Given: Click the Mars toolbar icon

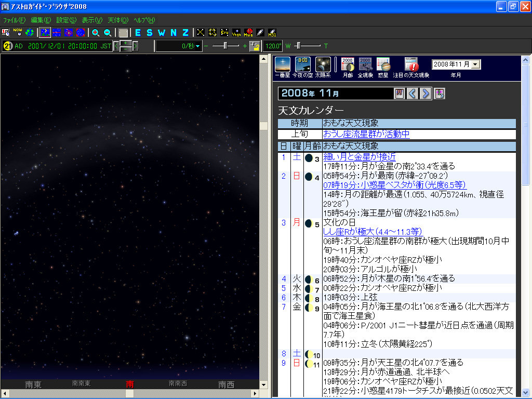Looking at the screenshot, I should (x=248, y=33).
